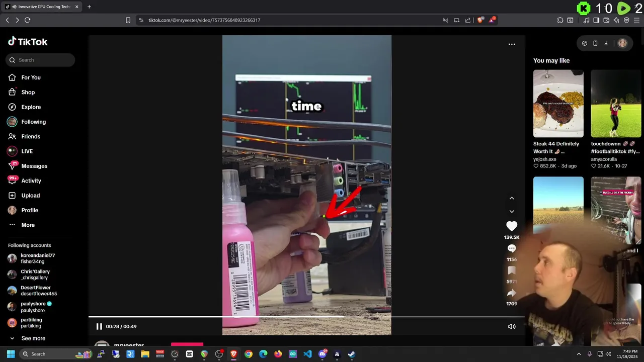Image resolution: width=644 pixels, height=362 pixels.
Task: Mute the TikTok video volume icon
Action: [x=512, y=326]
